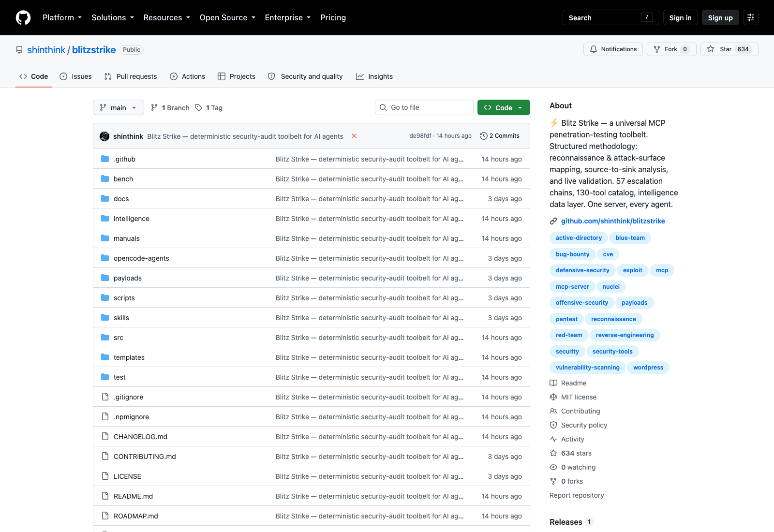Expand the Solutions menu

pos(113,17)
